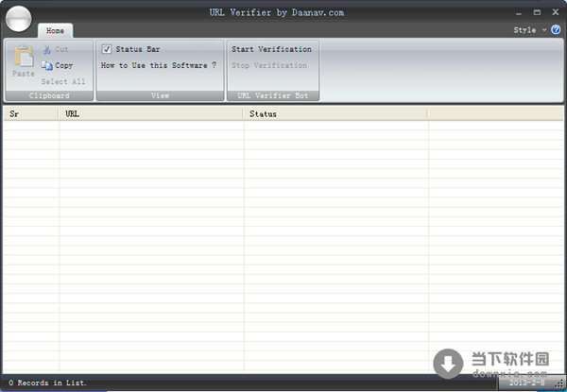Click the Cut scissors icon

pyautogui.click(x=46, y=49)
